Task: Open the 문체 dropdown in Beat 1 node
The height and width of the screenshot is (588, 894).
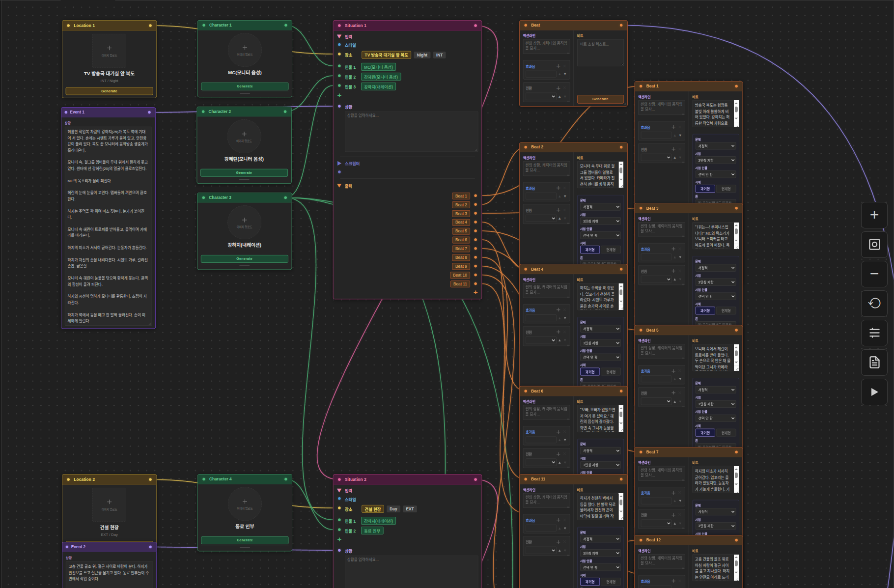Action: pos(716,146)
